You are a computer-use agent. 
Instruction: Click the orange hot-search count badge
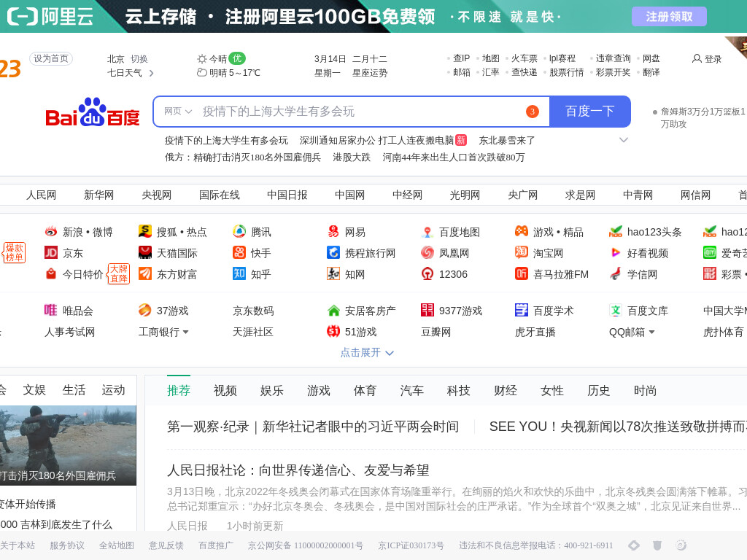pos(532,112)
